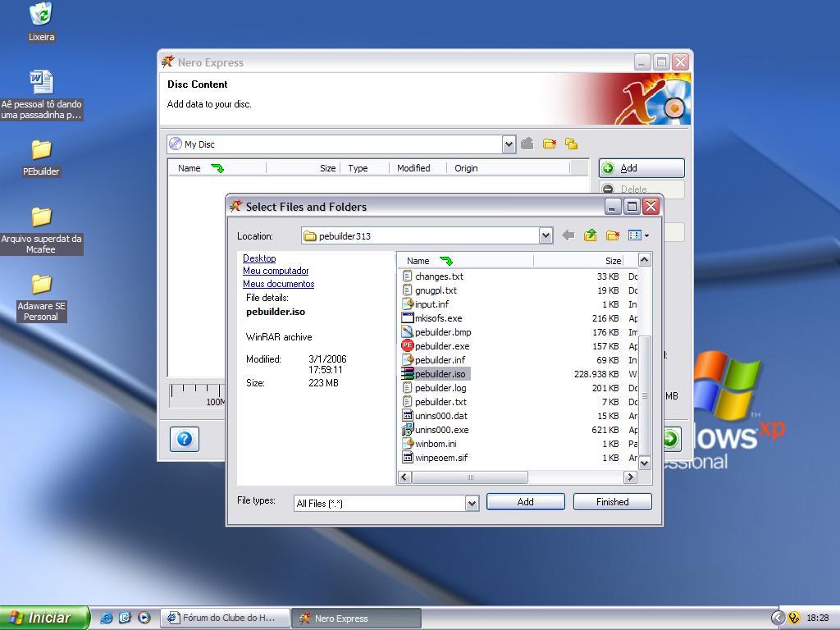
Task: Click the scroll down arrow in file list
Action: click(645, 463)
